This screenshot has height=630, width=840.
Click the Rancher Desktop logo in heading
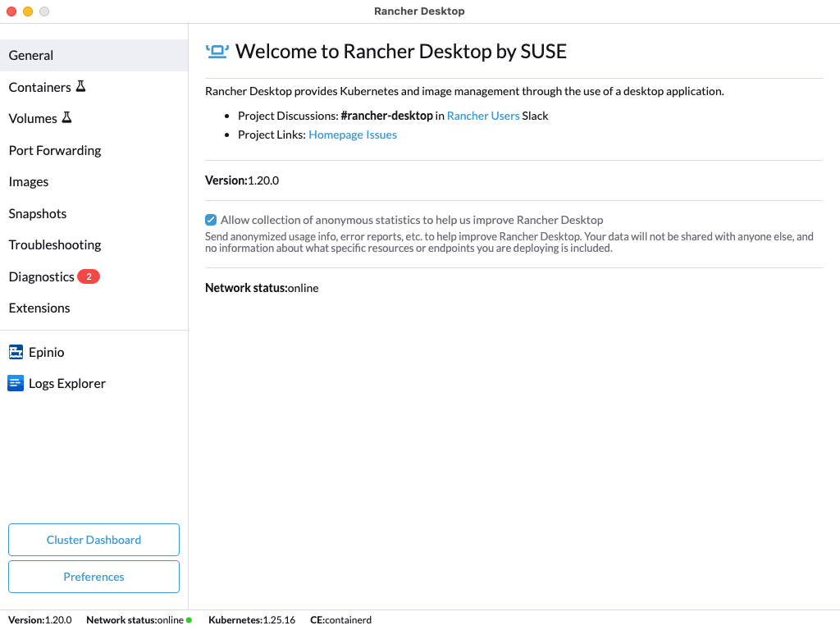[217, 52]
